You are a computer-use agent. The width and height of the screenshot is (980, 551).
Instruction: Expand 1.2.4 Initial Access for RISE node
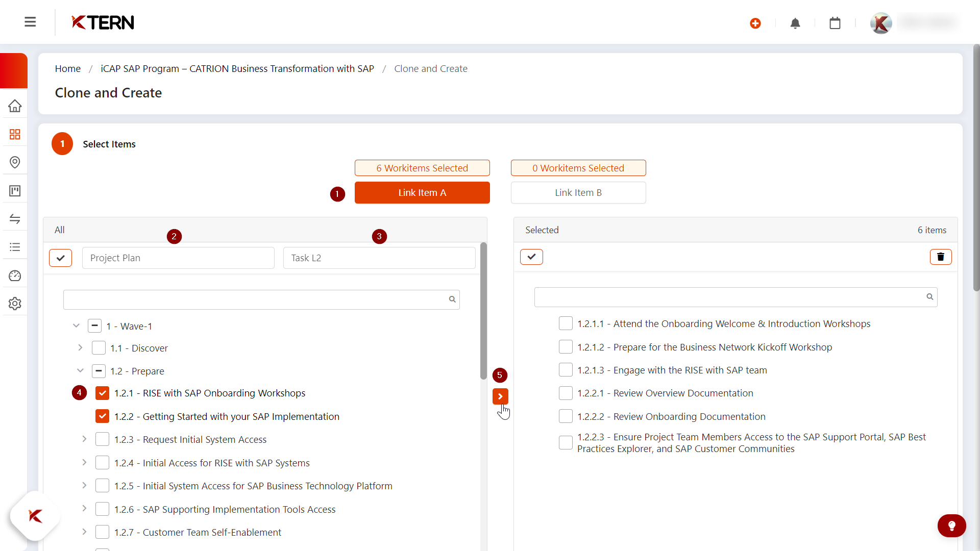(84, 462)
